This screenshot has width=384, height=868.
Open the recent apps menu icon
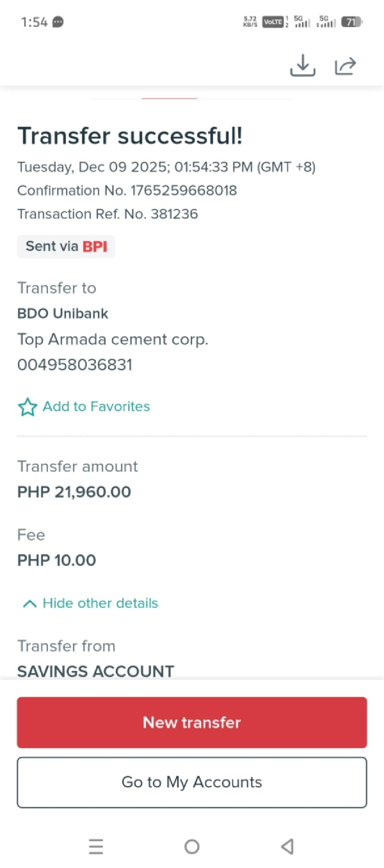(96, 847)
